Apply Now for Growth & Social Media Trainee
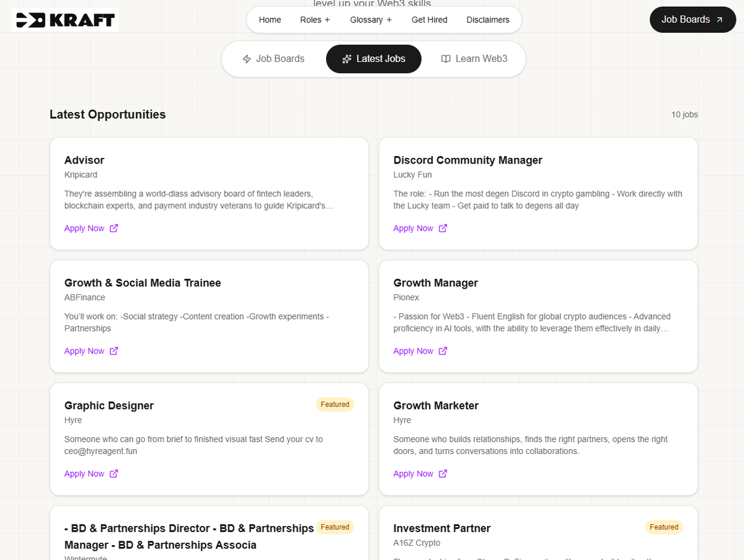 click(91, 351)
